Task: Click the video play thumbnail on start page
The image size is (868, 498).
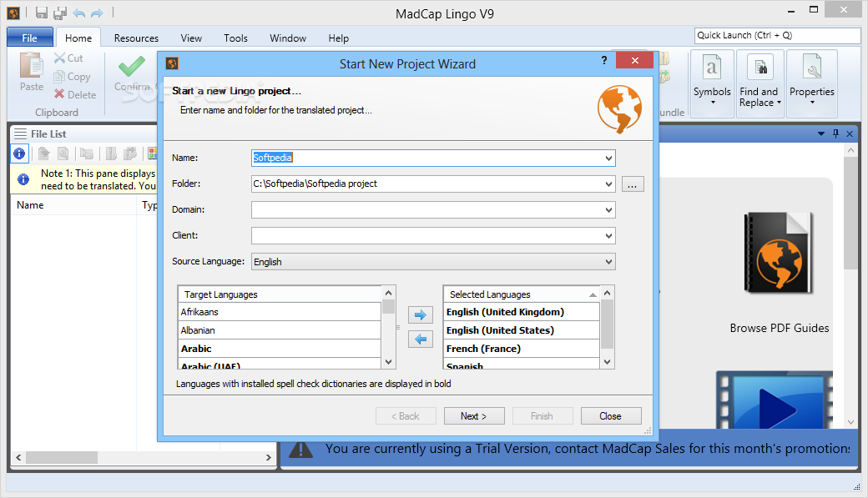Action: pos(775,400)
